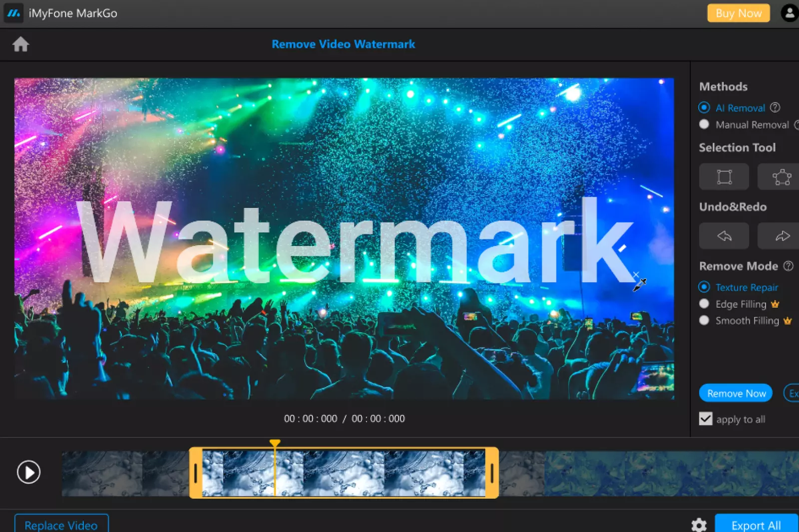Go to the Home screen icon
Screen dimensions: 799x532
point(20,44)
